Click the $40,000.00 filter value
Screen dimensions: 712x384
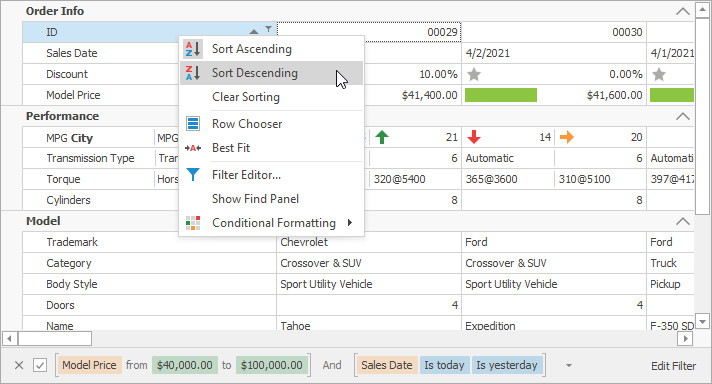point(185,365)
